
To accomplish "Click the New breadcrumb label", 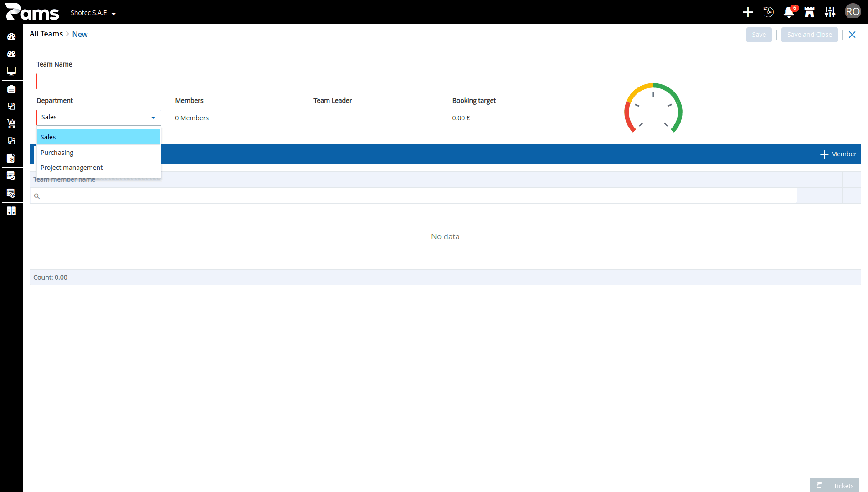I will tap(80, 34).
